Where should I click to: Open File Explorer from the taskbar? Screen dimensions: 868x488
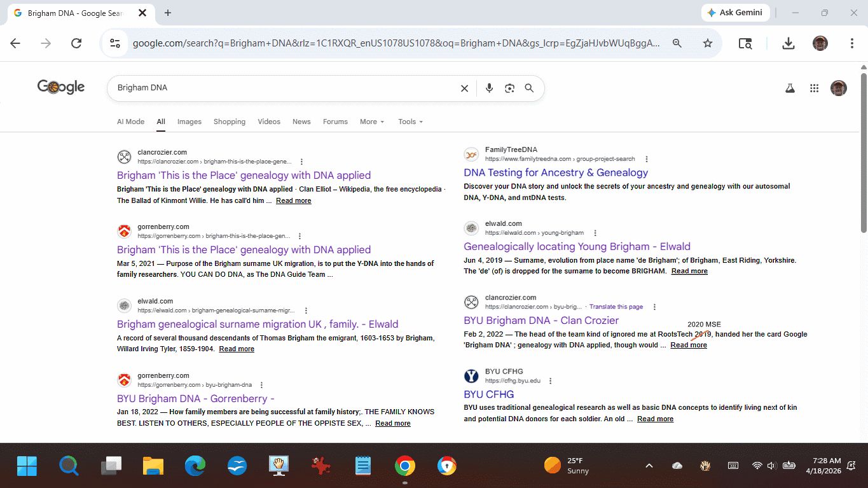153,466
